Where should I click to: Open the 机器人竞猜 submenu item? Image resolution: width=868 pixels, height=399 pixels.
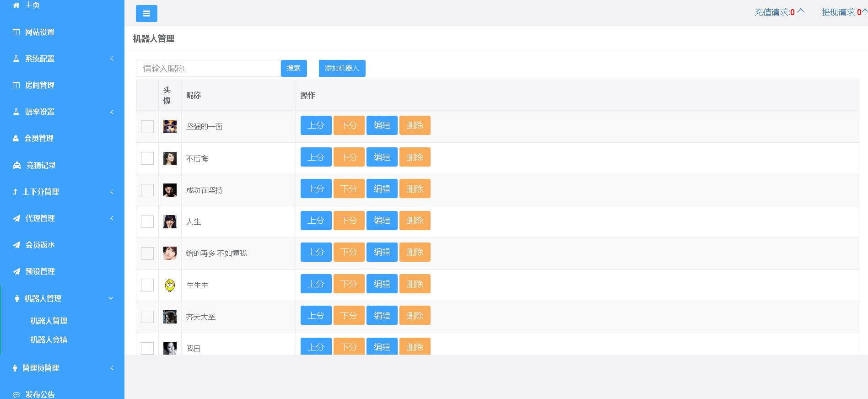49,340
